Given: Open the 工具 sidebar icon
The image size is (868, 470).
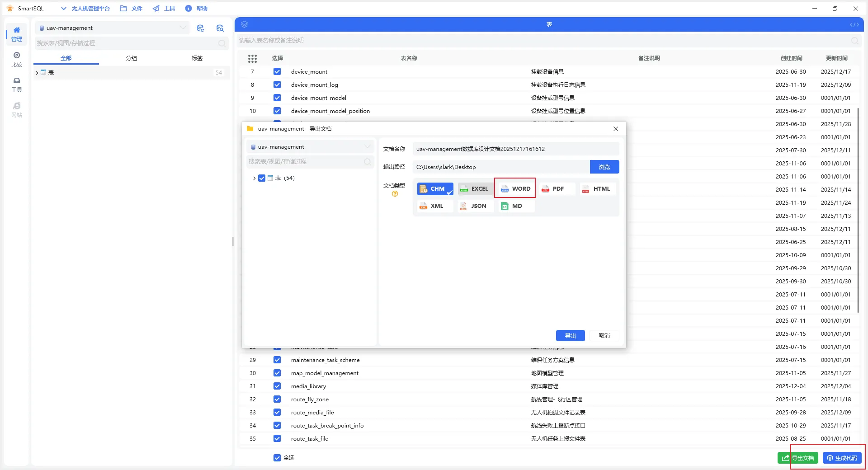Looking at the screenshot, I should (17, 85).
